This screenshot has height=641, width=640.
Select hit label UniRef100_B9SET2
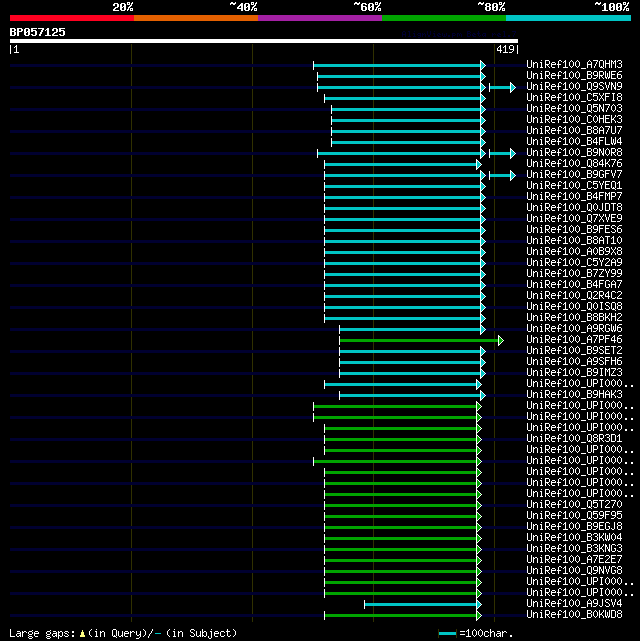574,351
